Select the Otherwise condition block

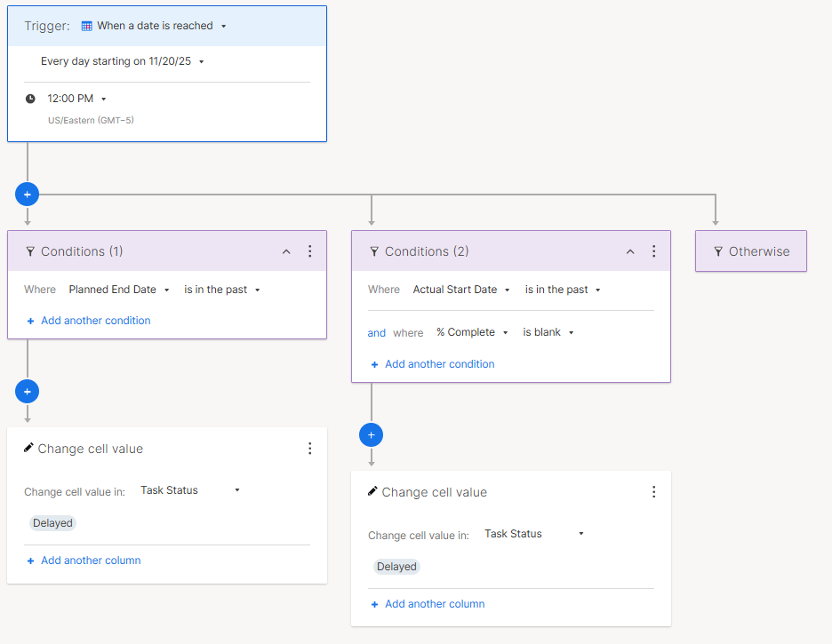click(x=750, y=251)
